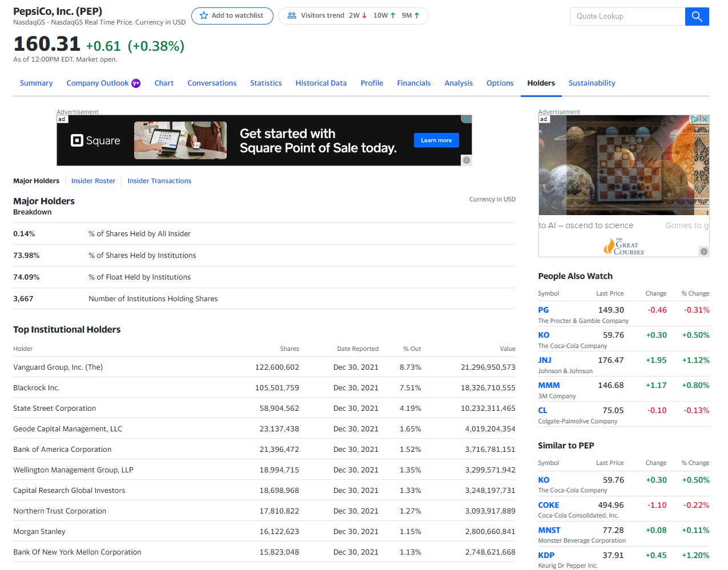The width and height of the screenshot is (728, 570).
Task: Click Capital Research Global Investors row
Action: click(x=264, y=491)
